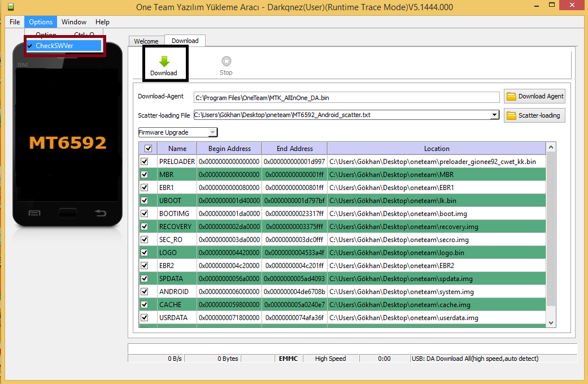The height and width of the screenshot is (384, 588).
Task: Click the Scatter-loading folder icon
Action: coord(511,115)
